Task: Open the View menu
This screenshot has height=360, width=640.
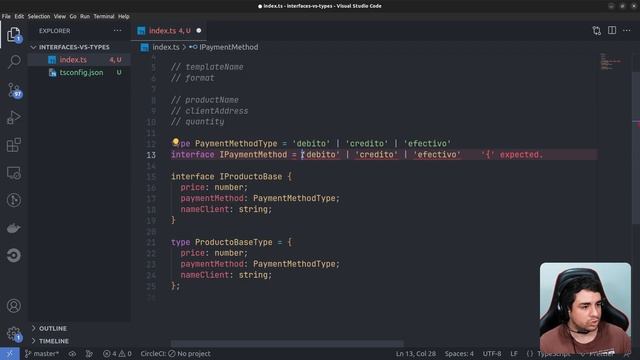Action: tap(60, 16)
